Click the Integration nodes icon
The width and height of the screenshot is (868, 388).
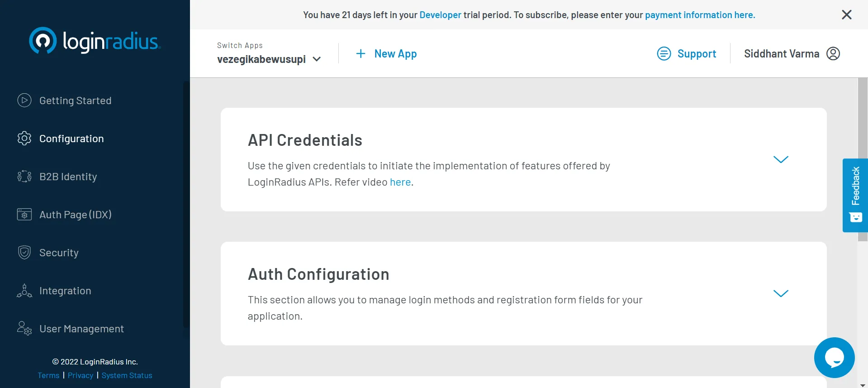click(x=24, y=291)
